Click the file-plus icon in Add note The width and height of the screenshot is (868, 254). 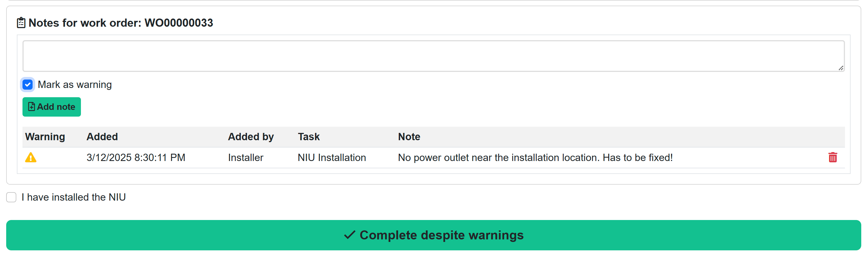[31, 107]
